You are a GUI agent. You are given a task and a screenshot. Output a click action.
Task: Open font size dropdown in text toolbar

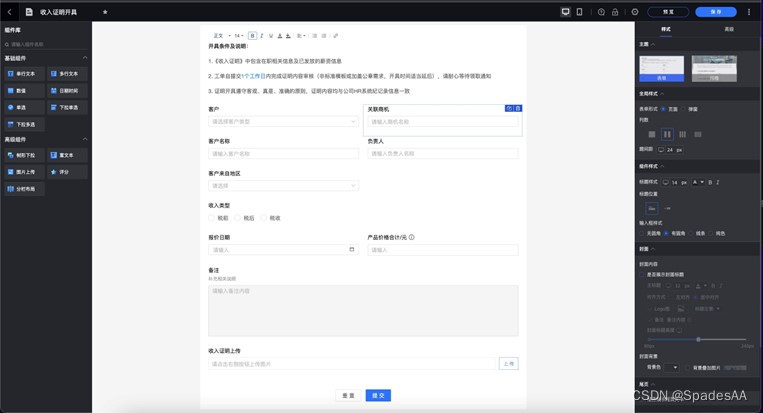click(x=238, y=36)
